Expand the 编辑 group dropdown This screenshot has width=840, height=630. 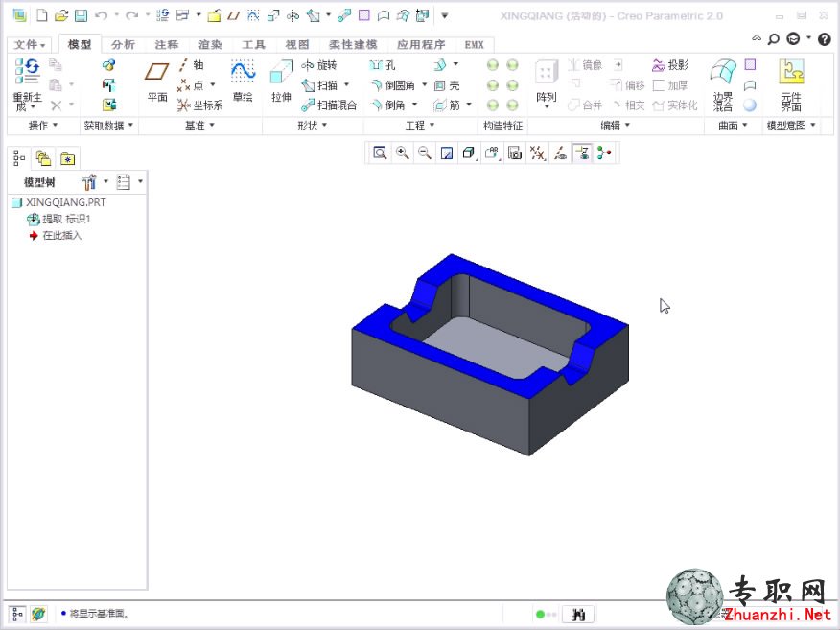[615, 126]
